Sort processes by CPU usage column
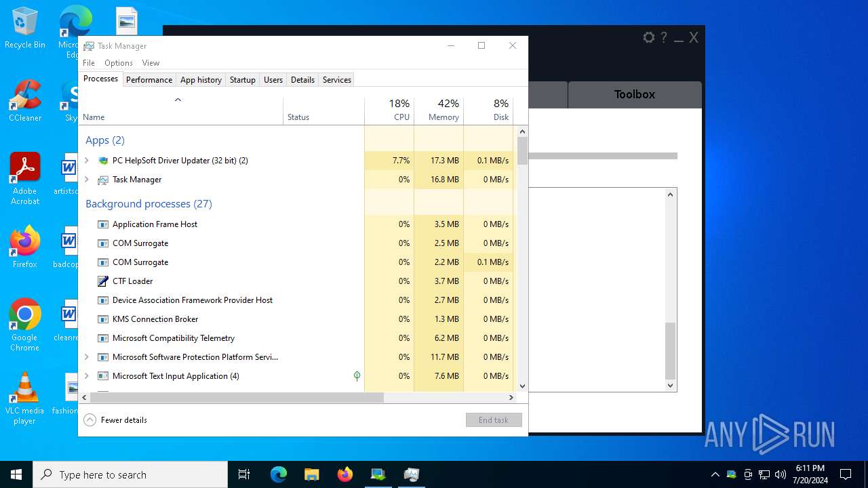The image size is (868, 488). pos(389,111)
